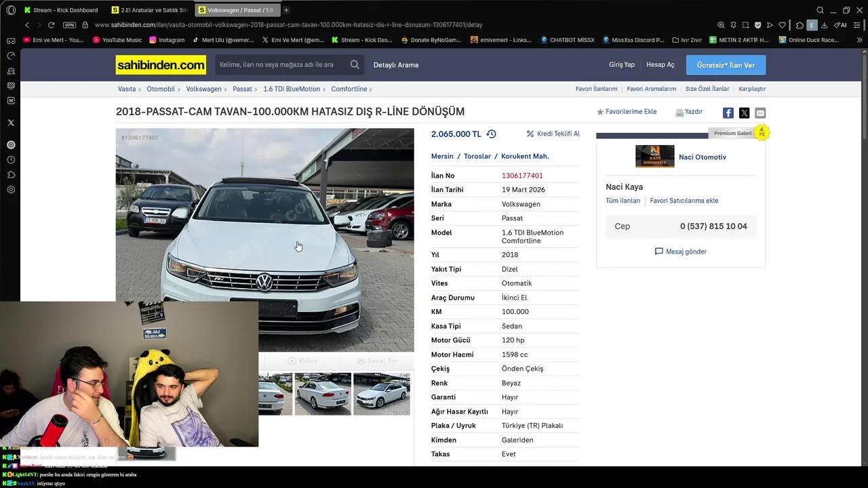Open Karşılaştır compare link
The width and height of the screenshot is (868, 488).
tap(752, 89)
